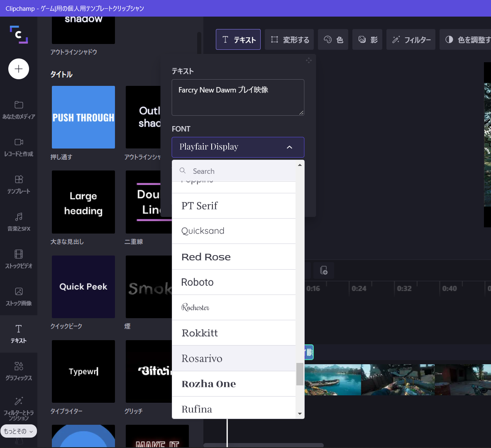The height and width of the screenshot is (448, 491).
Task: Click the font Search field
Action: pyautogui.click(x=234, y=171)
